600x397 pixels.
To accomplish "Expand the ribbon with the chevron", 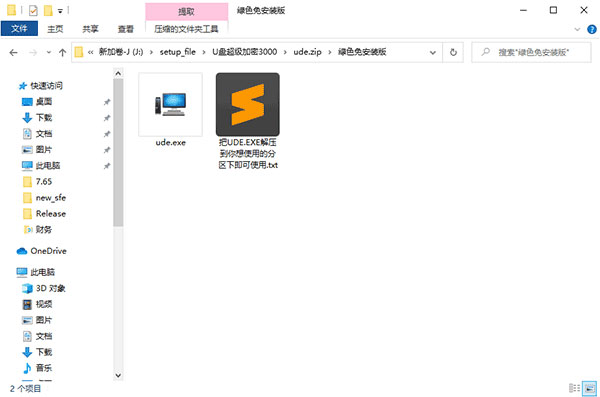I will pyautogui.click(x=577, y=29).
